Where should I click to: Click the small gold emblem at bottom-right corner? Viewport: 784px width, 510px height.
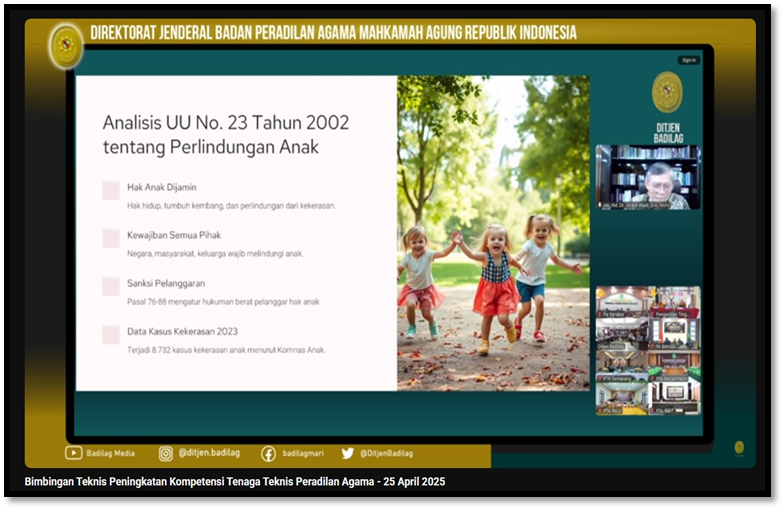[739, 448]
